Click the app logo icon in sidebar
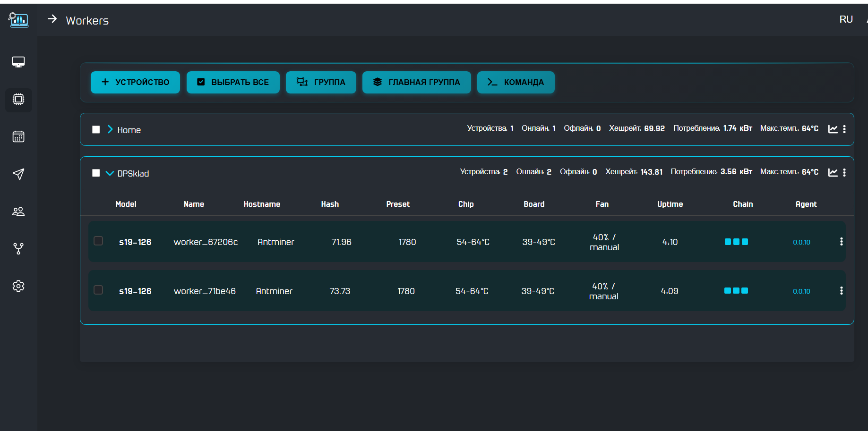Screen dimensions: 868x431 pyautogui.click(x=18, y=20)
